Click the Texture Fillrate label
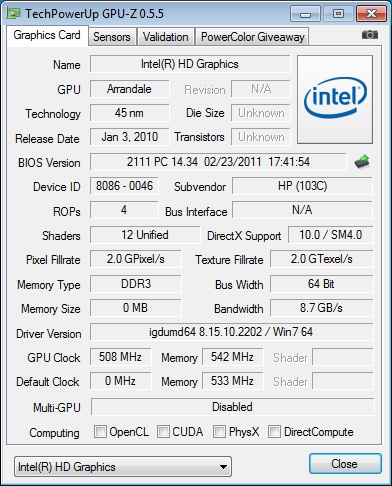392x486 pixels. point(229,260)
